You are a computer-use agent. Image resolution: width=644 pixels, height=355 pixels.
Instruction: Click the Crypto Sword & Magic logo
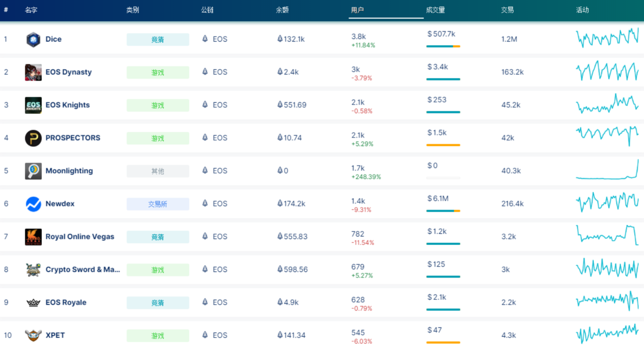point(33,270)
